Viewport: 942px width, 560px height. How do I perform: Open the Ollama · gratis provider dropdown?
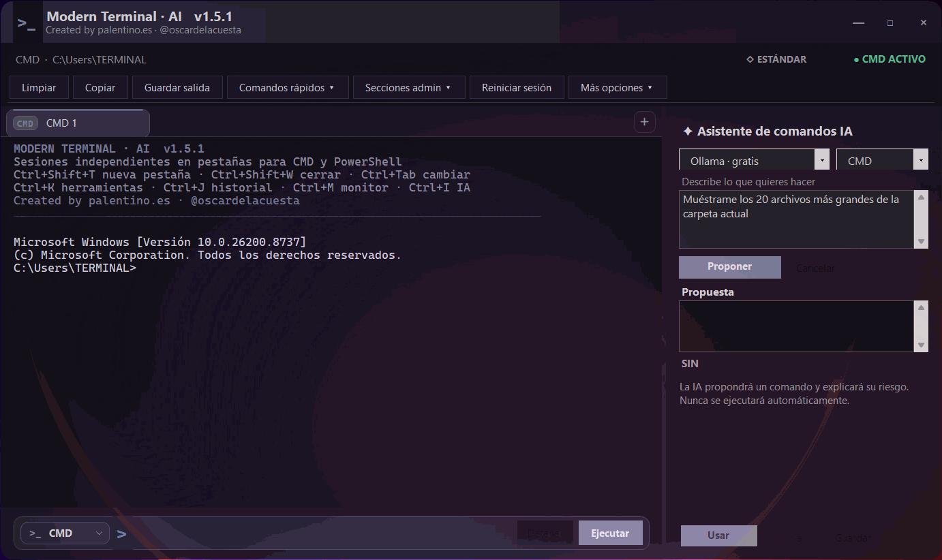(755, 161)
